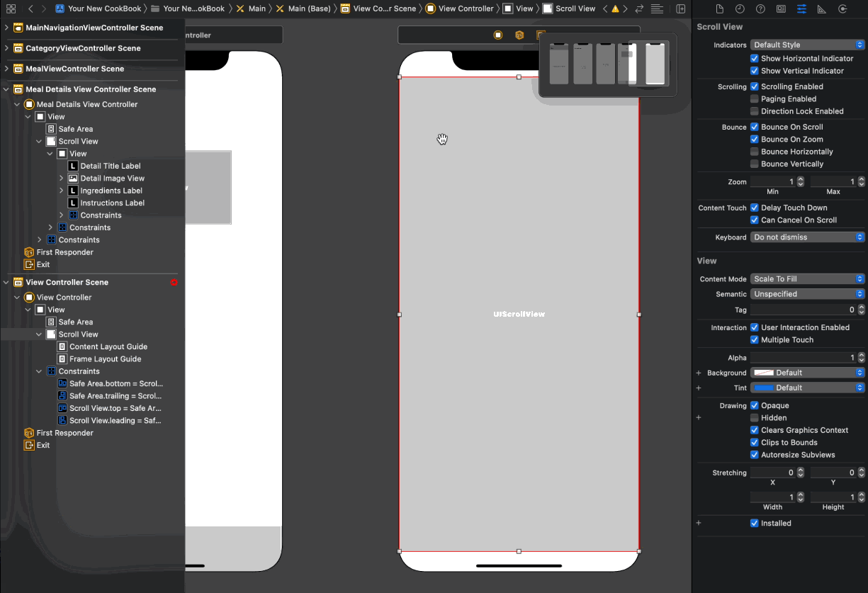Viewport: 868px width, 593px height.
Task: Open the History inspector tab
Action: point(740,9)
